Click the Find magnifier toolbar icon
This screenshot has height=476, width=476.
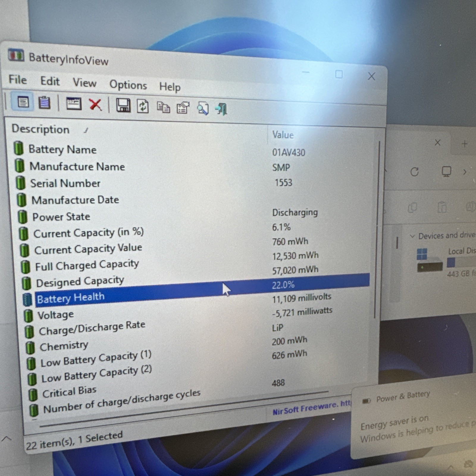pos(203,109)
